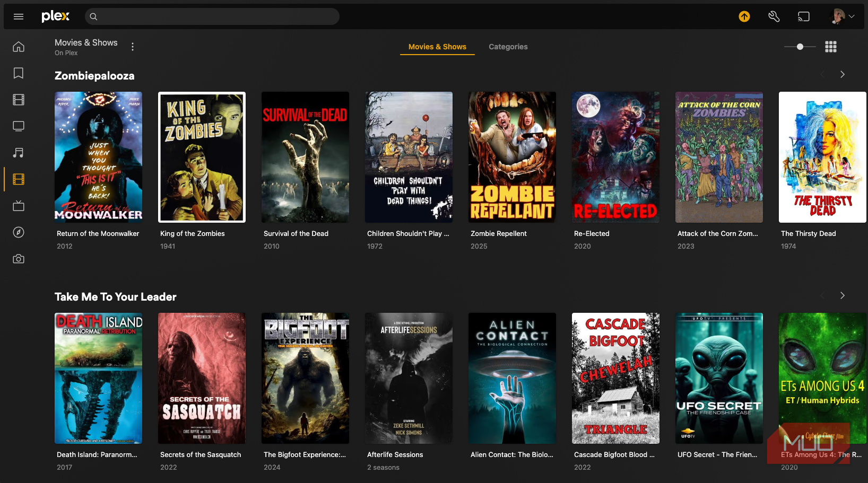Click the Zombie Repellent title text
The width and height of the screenshot is (868, 483).
[x=499, y=233]
